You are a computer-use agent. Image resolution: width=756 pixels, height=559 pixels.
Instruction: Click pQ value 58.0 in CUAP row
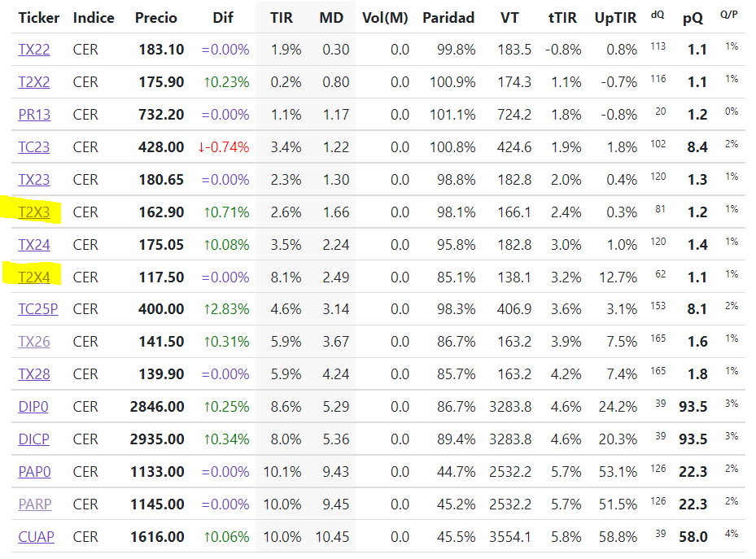pos(693,536)
